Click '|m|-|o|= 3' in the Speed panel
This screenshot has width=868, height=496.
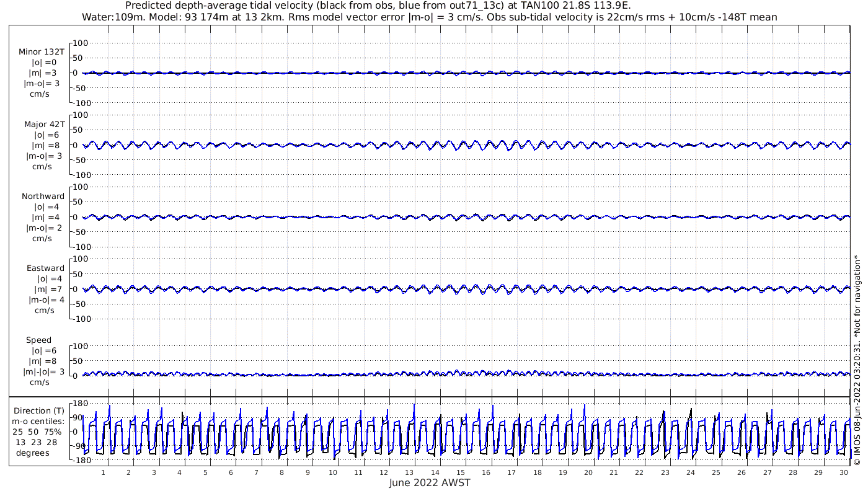point(43,371)
